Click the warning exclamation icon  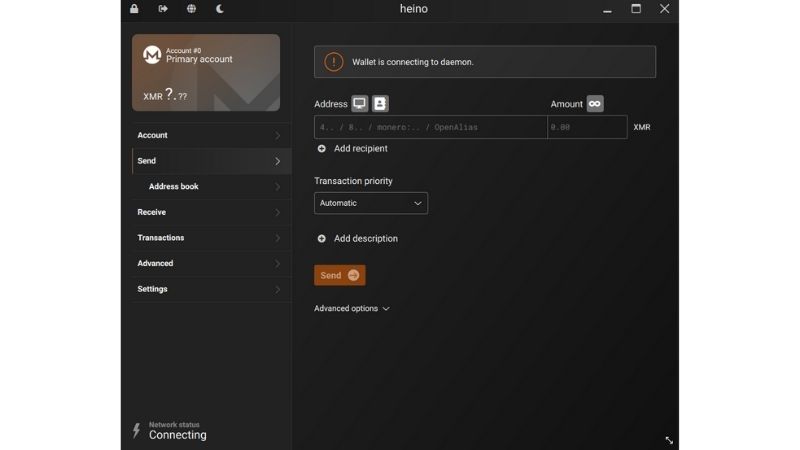click(x=334, y=62)
